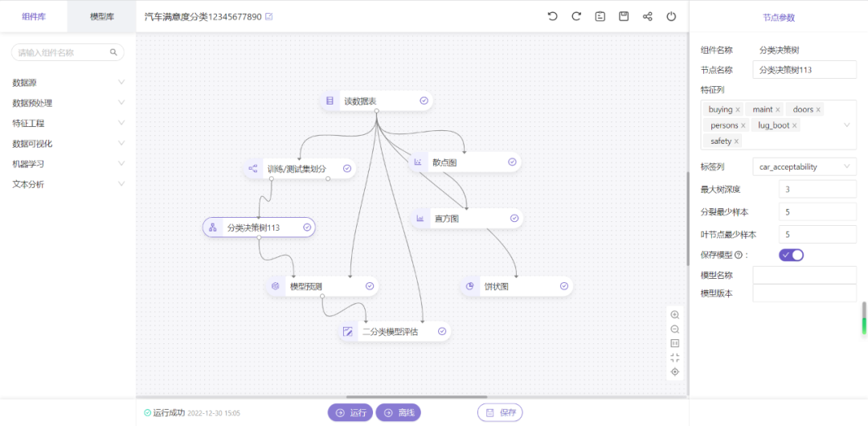Click the help icon next to 保存模型

point(737,256)
